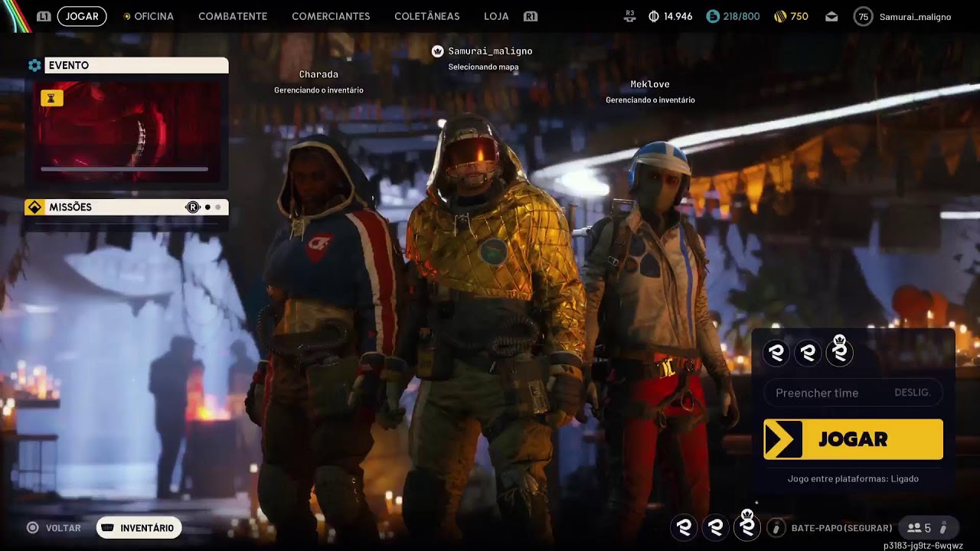Click the stick prompt icon beside BATE-PAPO
Viewport: 980px width, 551px height.
pos(776,528)
